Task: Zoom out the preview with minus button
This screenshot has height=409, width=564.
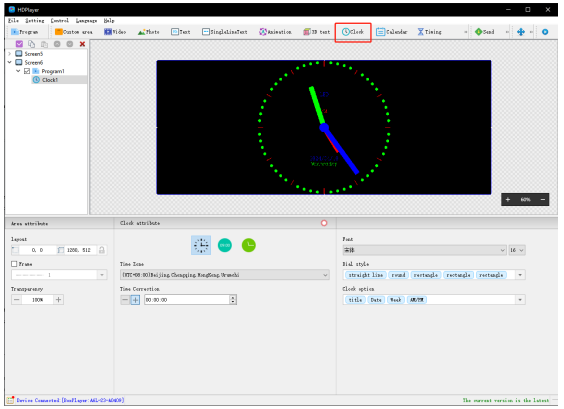Action: pyautogui.click(x=543, y=200)
